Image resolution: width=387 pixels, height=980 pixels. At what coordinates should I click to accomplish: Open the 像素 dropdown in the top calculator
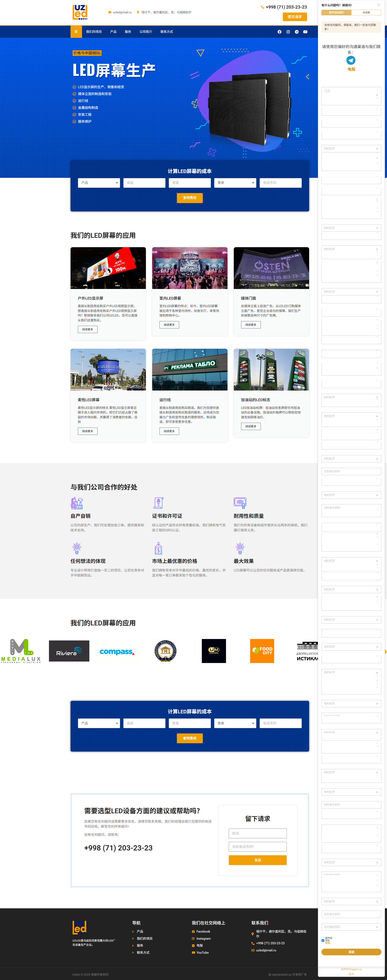(235, 183)
